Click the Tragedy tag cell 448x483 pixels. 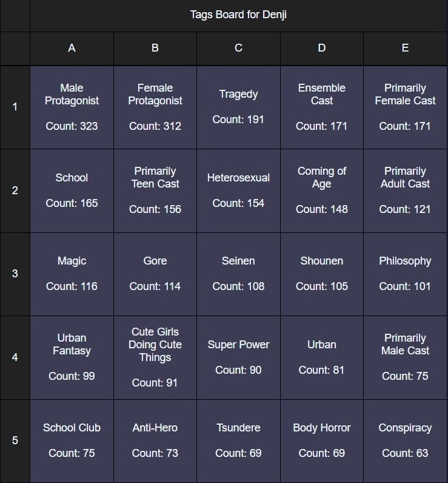point(238,107)
